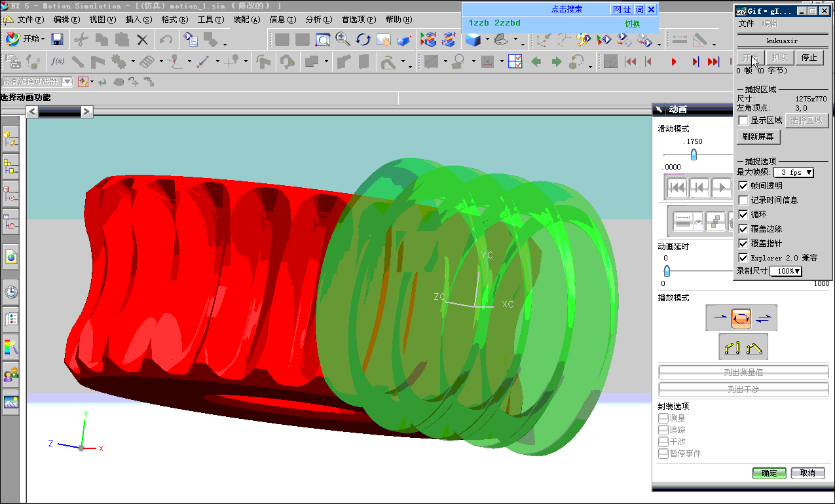Click the slide mode slider handle
835x504 pixels.
[694, 155]
